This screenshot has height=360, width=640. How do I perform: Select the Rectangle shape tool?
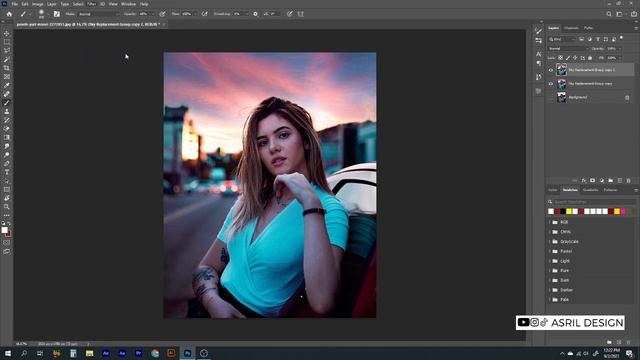[7, 190]
